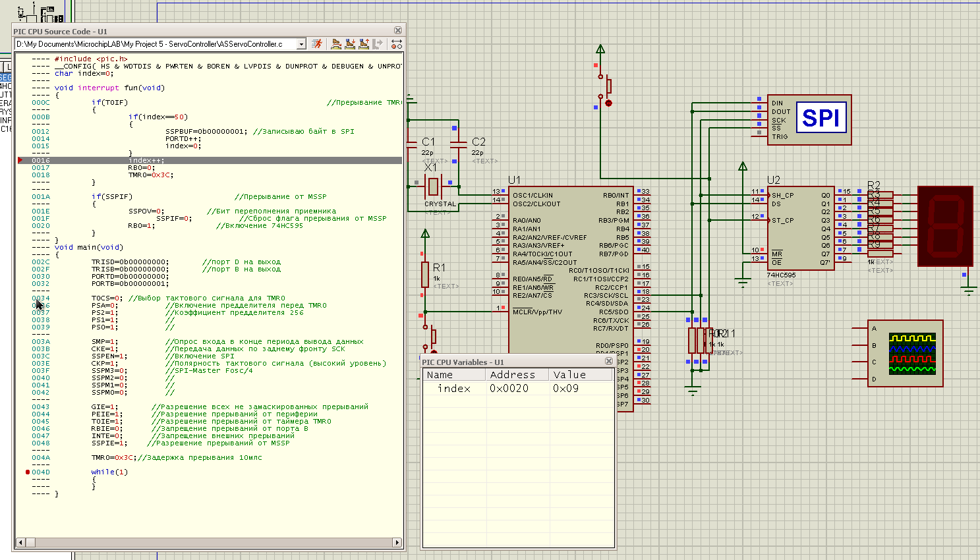
Task: Click the Toggle Breakpoint toolbar icon
Action: tap(396, 44)
